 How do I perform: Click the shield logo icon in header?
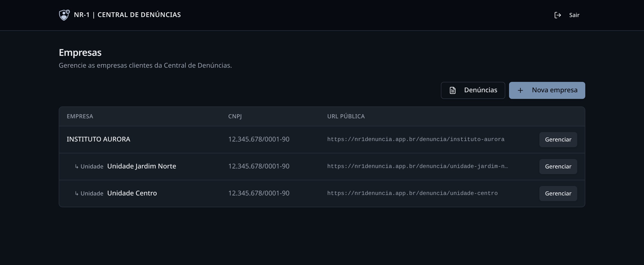click(x=64, y=15)
